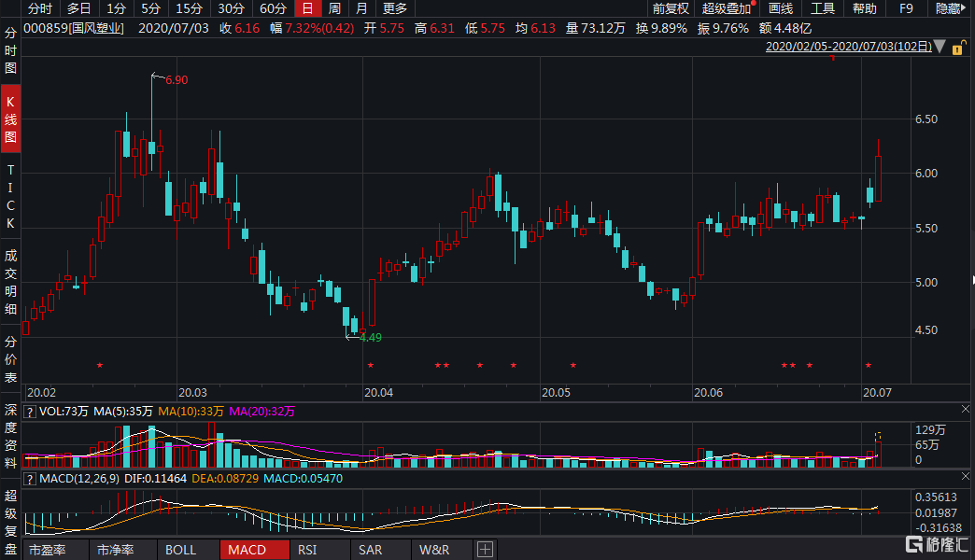Select the 周 weekly period
The width and height of the screenshot is (975, 560).
334,8
